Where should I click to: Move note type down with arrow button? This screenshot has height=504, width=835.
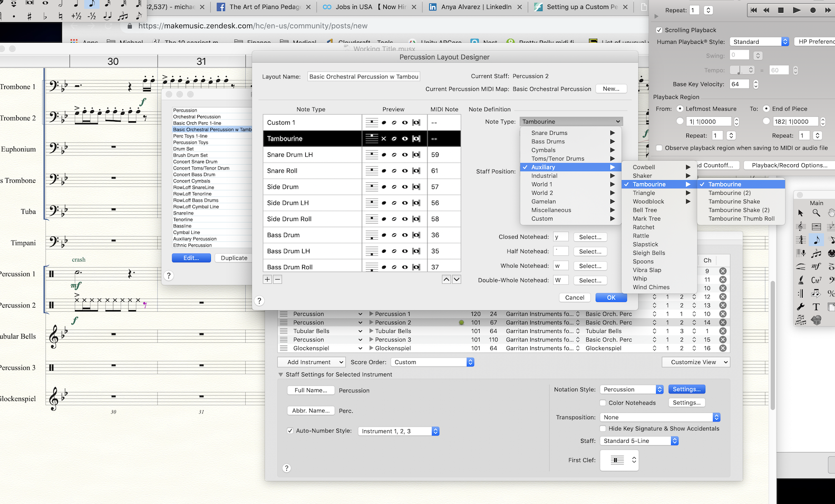(457, 280)
